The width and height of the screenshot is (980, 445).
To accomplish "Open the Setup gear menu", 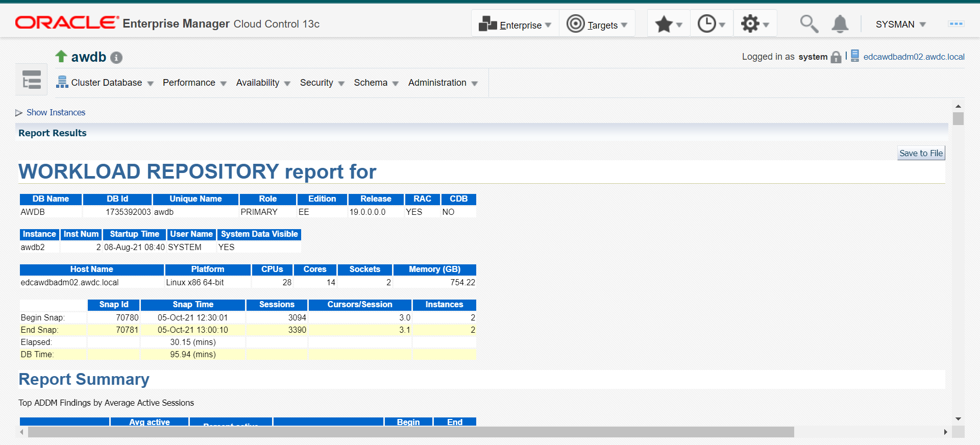I will click(755, 24).
